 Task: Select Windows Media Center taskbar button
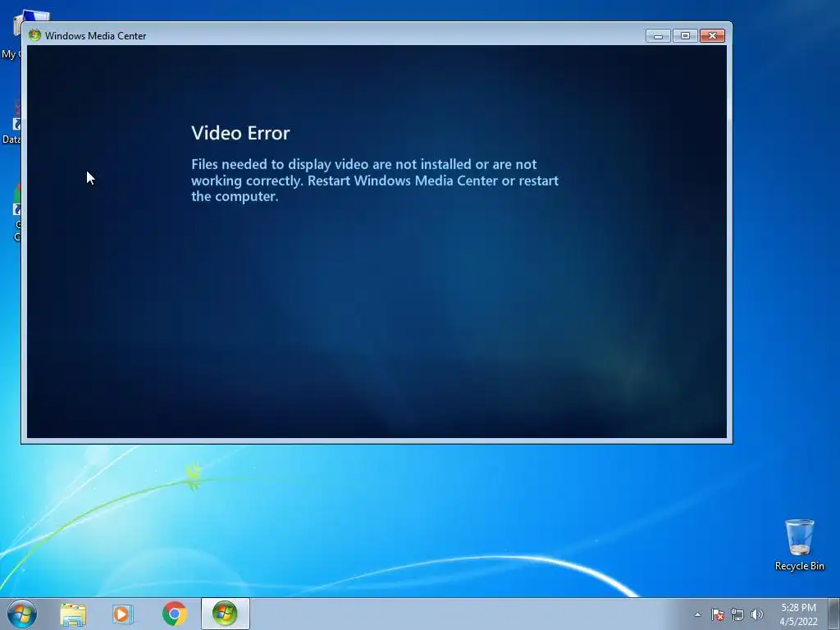pos(225,614)
